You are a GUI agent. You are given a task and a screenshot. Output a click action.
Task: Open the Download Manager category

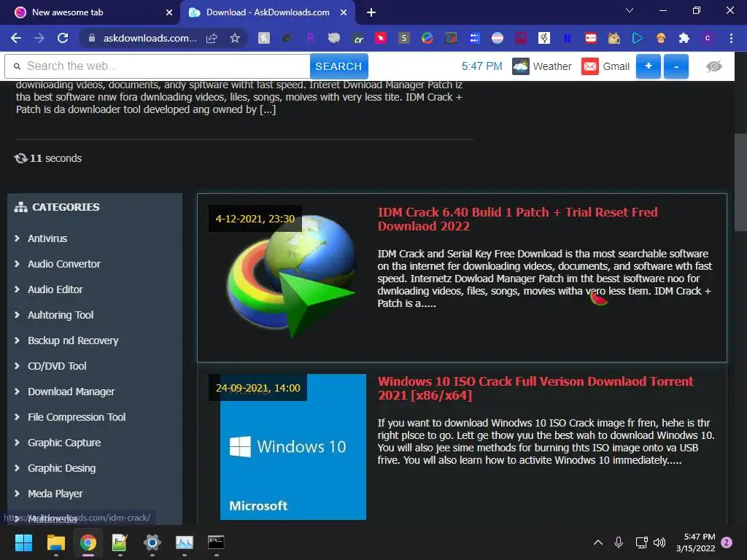[71, 392]
